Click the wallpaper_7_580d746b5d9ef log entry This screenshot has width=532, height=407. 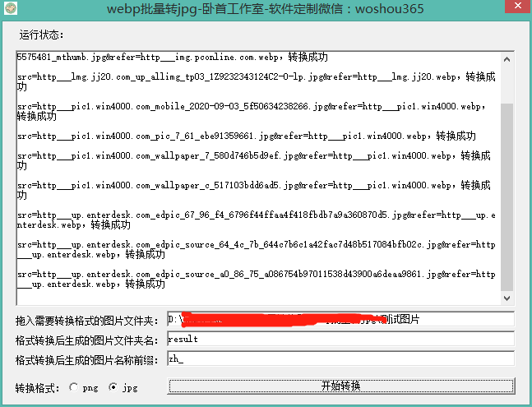point(254,161)
